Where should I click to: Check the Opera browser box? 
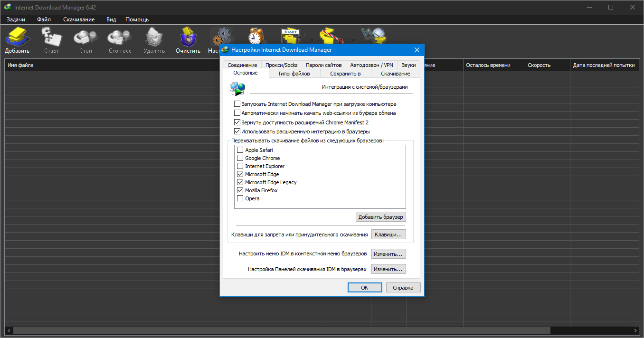click(240, 198)
